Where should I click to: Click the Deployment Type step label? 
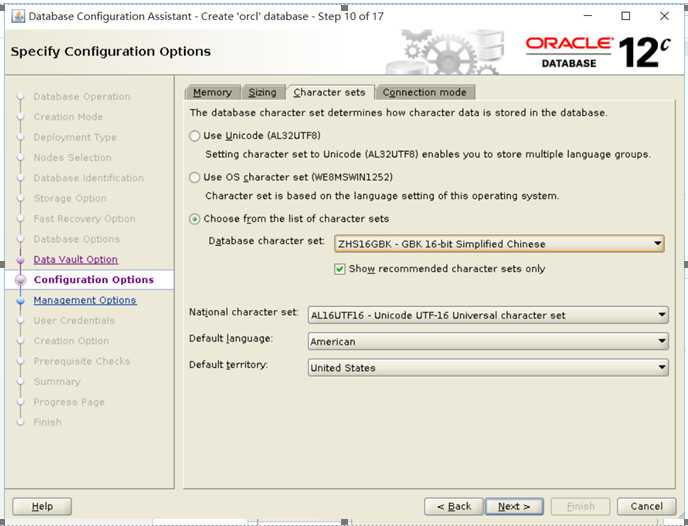(75, 137)
